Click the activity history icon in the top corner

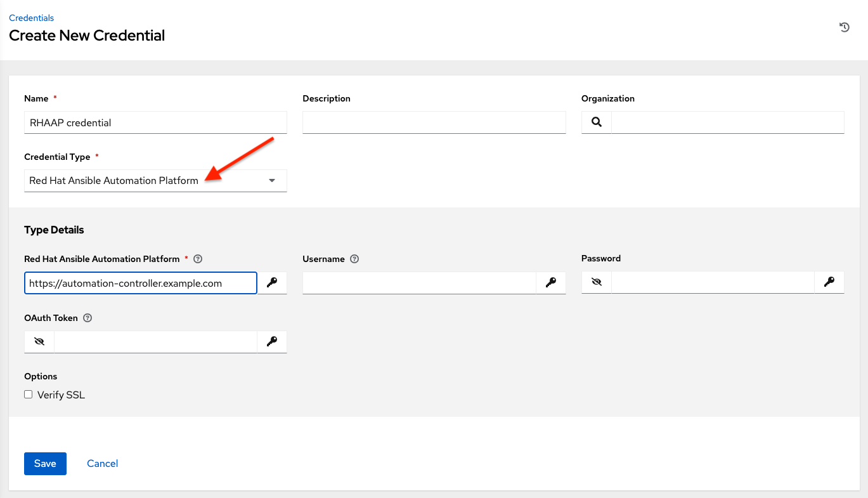[x=844, y=27]
